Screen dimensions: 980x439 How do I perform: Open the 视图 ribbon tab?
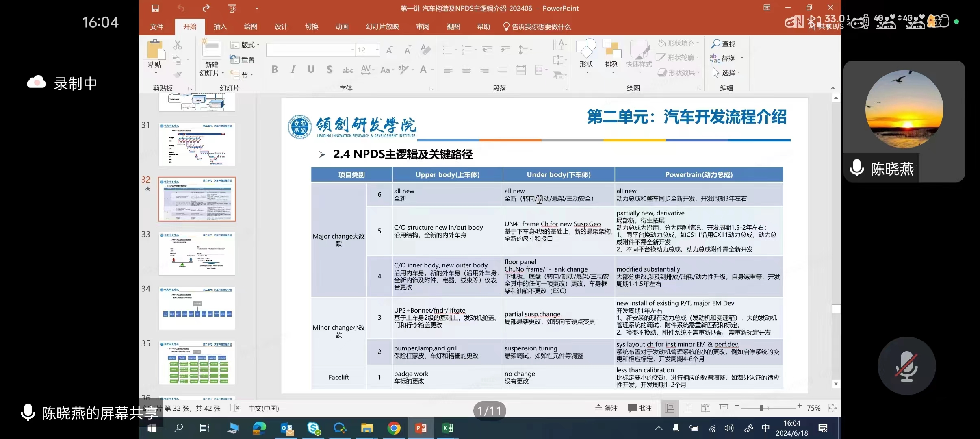pyautogui.click(x=453, y=27)
